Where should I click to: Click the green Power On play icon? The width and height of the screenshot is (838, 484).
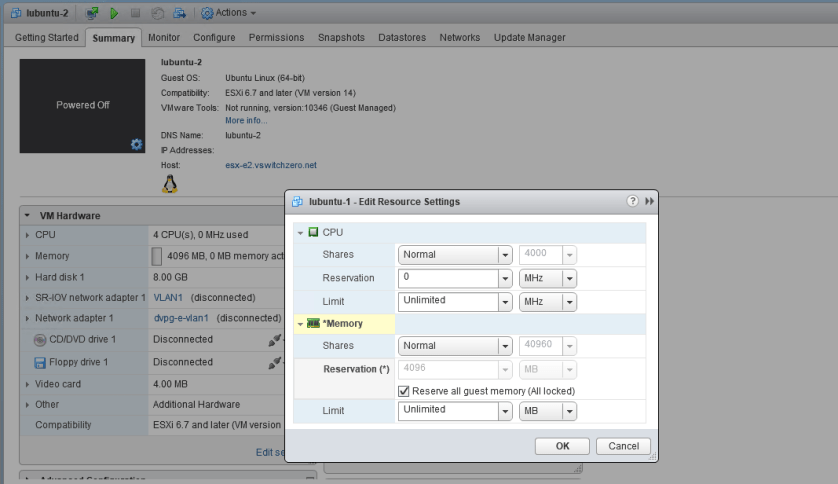click(x=114, y=12)
